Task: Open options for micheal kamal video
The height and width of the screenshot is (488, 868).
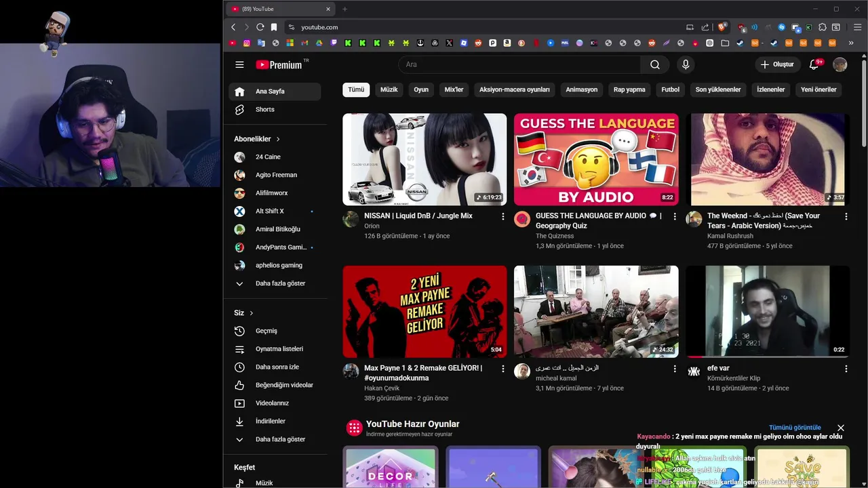Action: pos(675,369)
